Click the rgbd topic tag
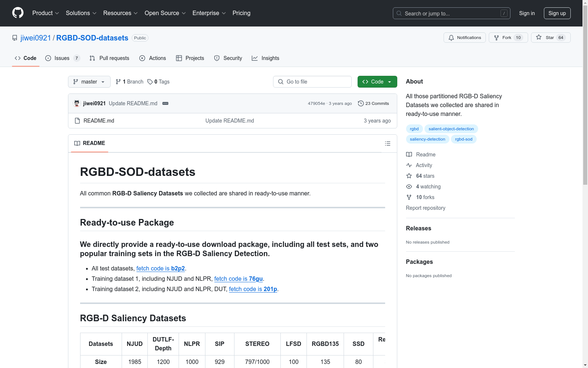588x368 pixels. coord(414,129)
